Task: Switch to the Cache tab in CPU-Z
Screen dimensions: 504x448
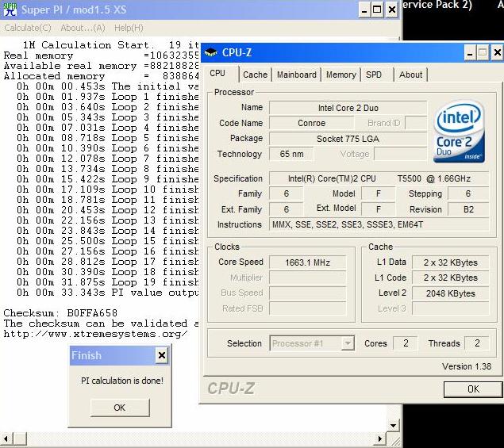Action: point(256,75)
